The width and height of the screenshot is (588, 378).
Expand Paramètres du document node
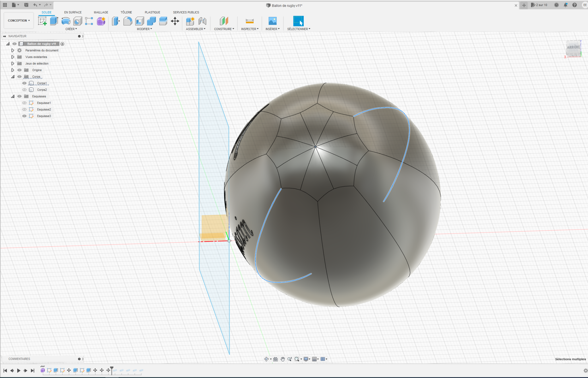click(13, 50)
